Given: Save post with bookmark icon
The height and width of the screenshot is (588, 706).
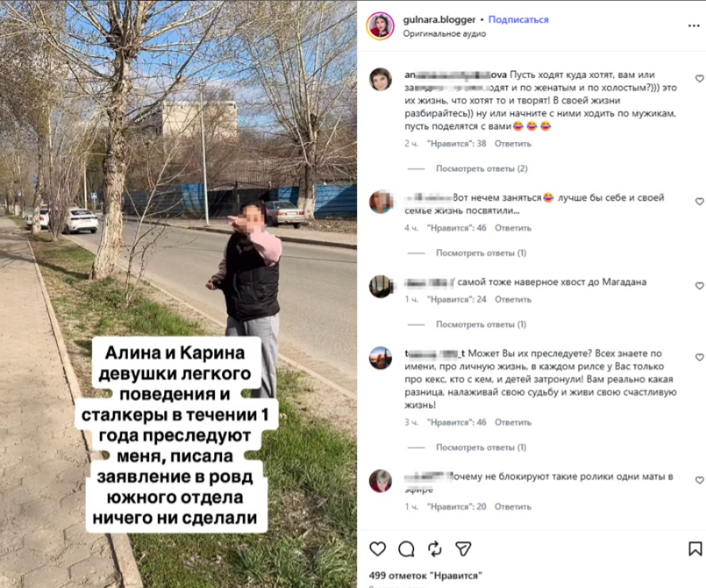Looking at the screenshot, I should coord(695,549).
